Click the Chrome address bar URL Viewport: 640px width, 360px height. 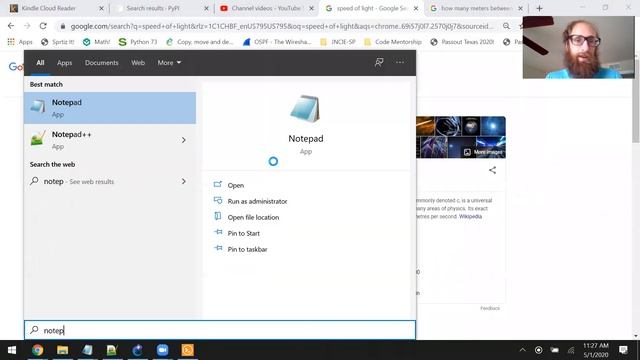[282, 26]
